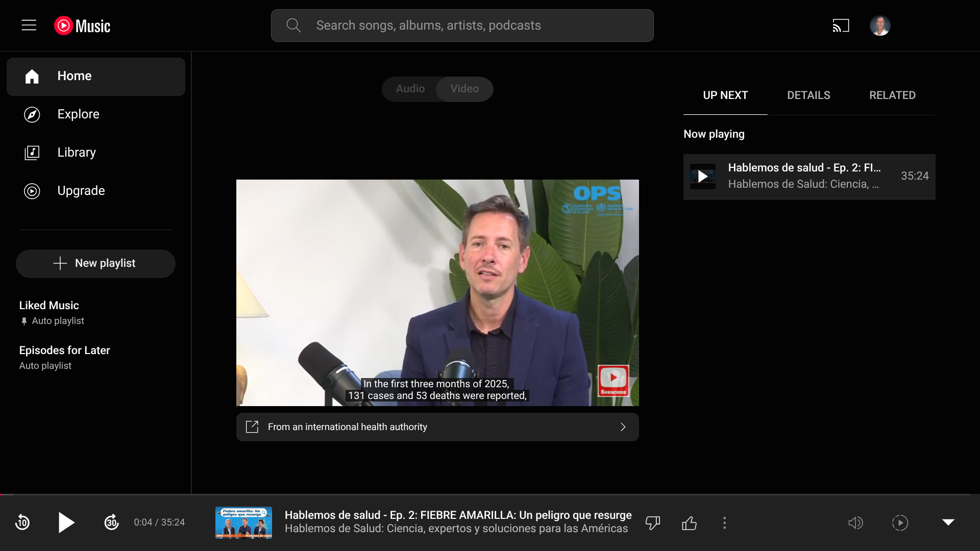Open the Explore page in the sidebar
Image resolution: width=980 pixels, height=551 pixels.
[78, 114]
